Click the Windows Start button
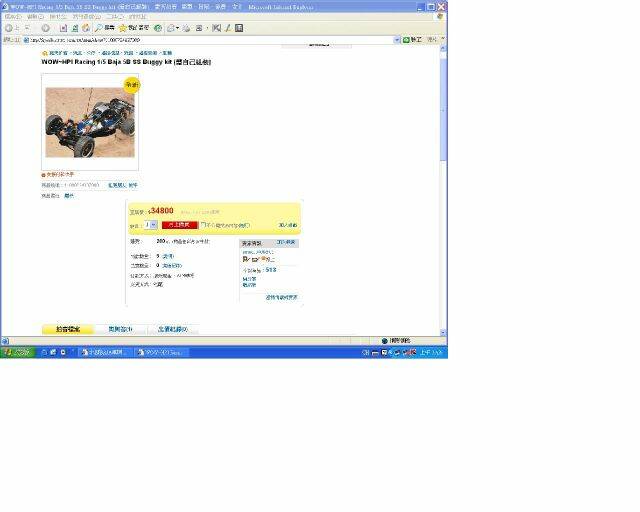640x512 pixels. click(x=18, y=352)
